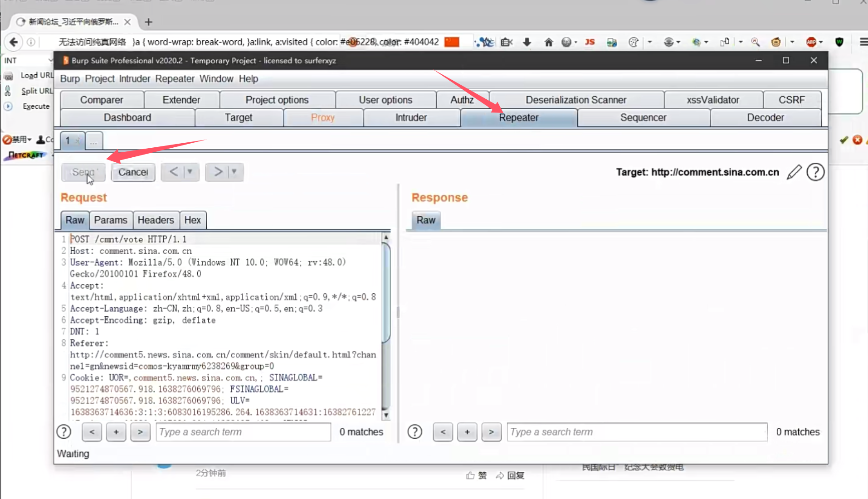The height and width of the screenshot is (499, 868).
Task: Click the Send button
Action: coord(83,172)
